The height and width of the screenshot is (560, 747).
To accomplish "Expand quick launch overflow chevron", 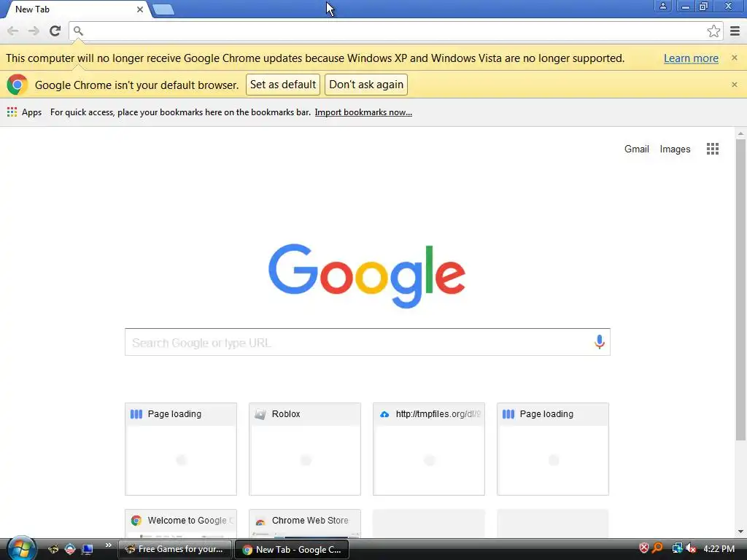I will [x=108, y=545].
